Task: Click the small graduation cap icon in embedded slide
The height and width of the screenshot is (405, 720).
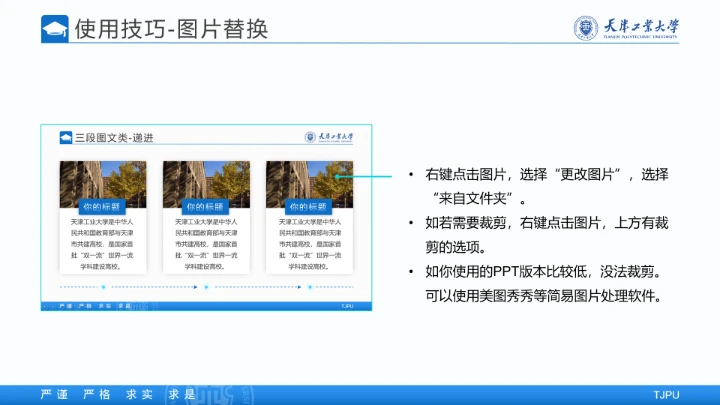Action: [66, 137]
